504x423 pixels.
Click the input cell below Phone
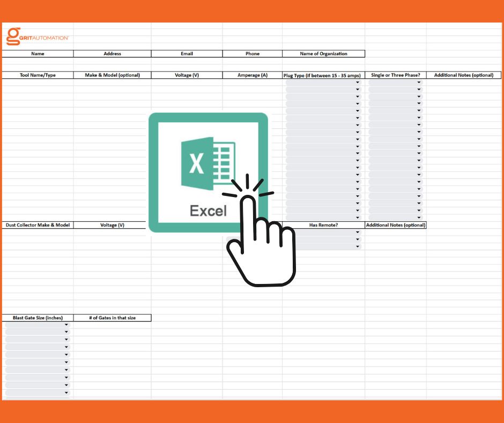[x=253, y=61]
